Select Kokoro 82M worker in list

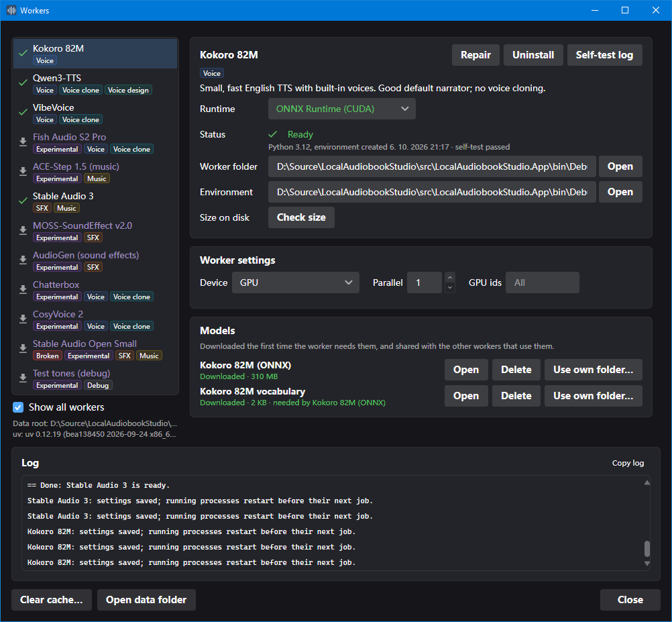click(x=95, y=54)
